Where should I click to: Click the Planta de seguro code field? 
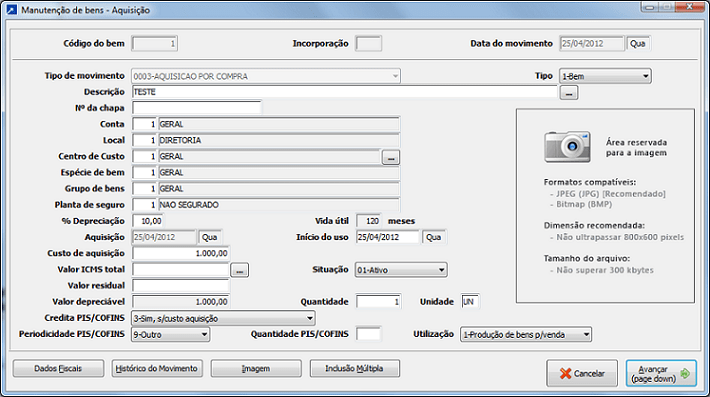(144, 205)
